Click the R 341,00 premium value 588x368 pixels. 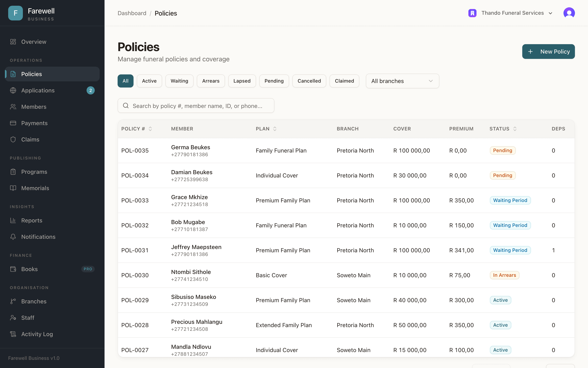pos(461,250)
